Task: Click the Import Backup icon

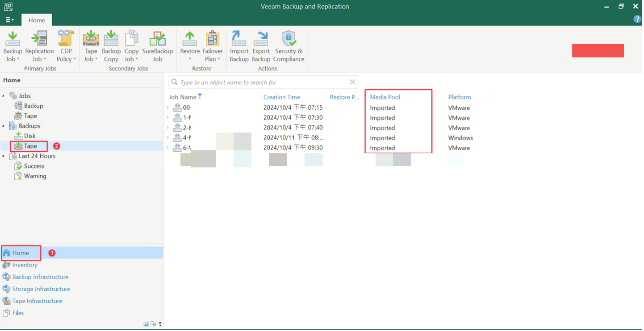Action: [x=239, y=38]
